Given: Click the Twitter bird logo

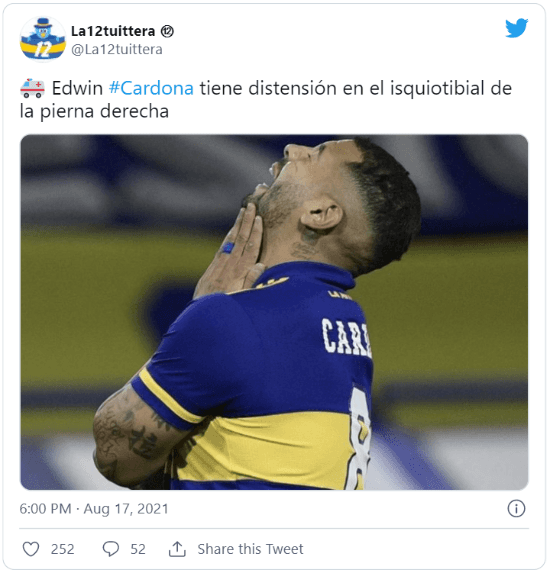Looking at the screenshot, I should click(x=517, y=28).
